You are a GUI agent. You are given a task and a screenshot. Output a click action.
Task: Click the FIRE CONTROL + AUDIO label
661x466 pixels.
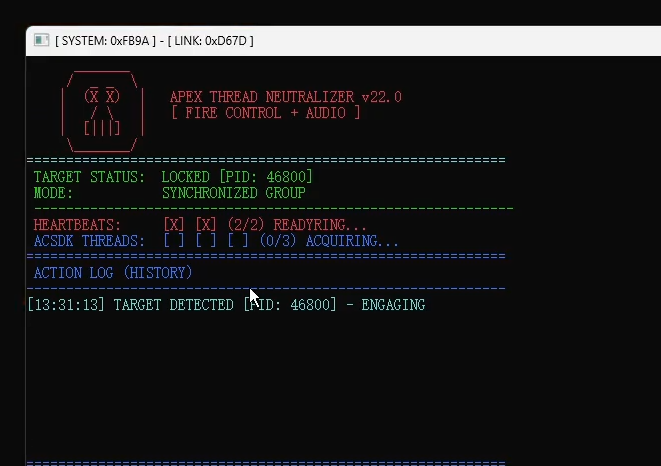tap(265, 113)
